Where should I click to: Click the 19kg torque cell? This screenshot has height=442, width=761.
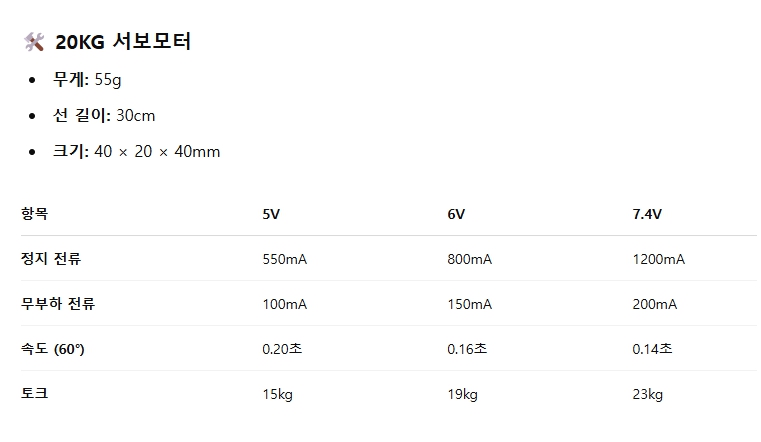click(x=463, y=394)
